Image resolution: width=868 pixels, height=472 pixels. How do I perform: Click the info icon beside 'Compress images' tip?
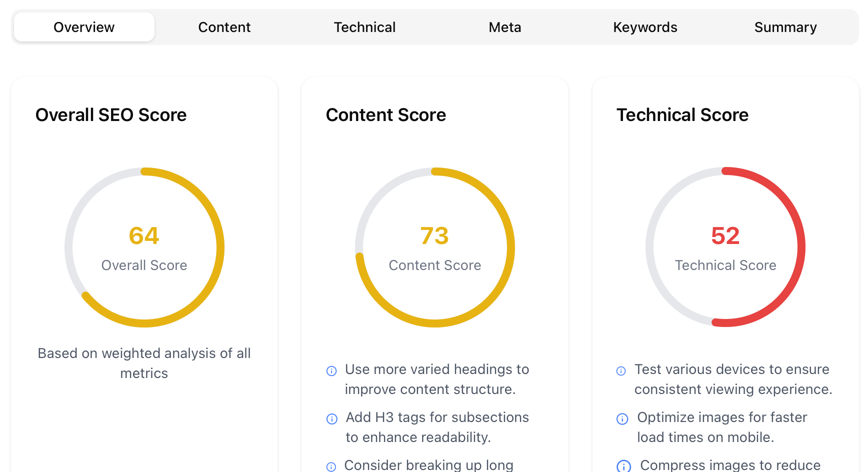tap(623, 465)
